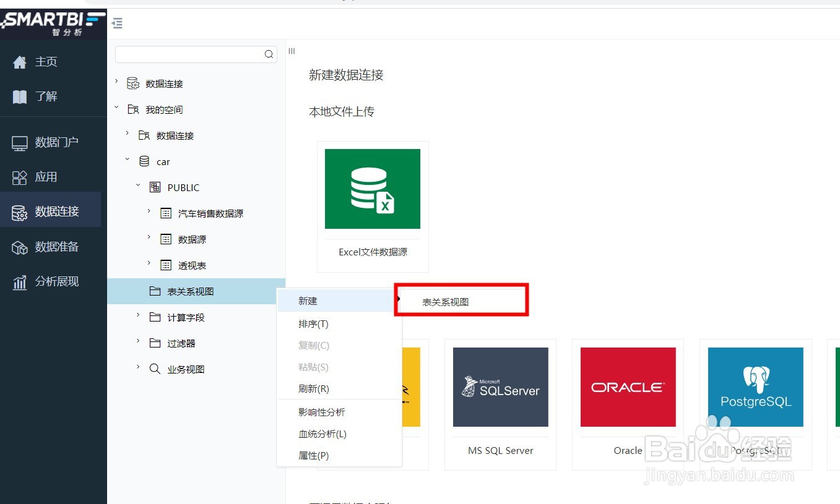Viewport: 840px width, 504px height.
Task: Click the monitor icon beside 数据门户
Action: 20,143
